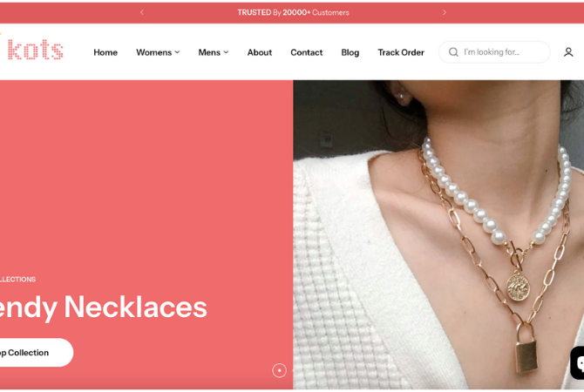Click the search magnifier icon

[x=453, y=52]
